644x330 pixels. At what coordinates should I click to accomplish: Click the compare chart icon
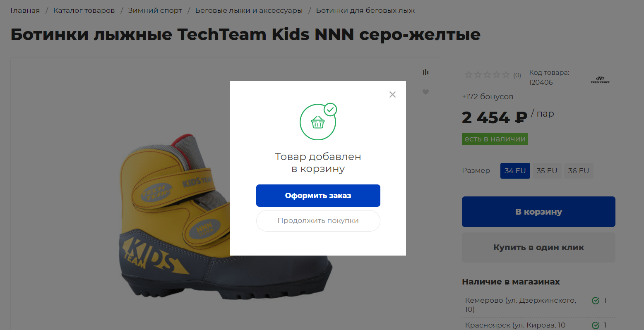[425, 72]
